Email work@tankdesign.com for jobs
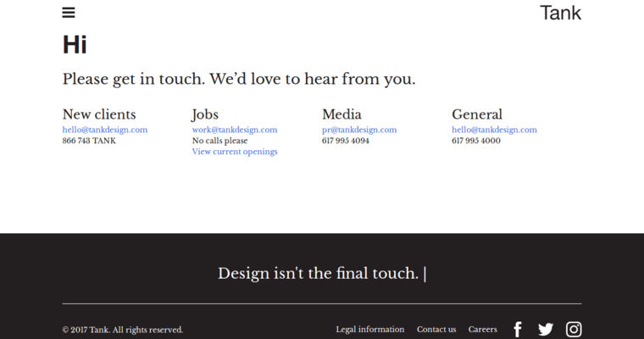The height and width of the screenshot is (339, 644). tap(235, 130)
